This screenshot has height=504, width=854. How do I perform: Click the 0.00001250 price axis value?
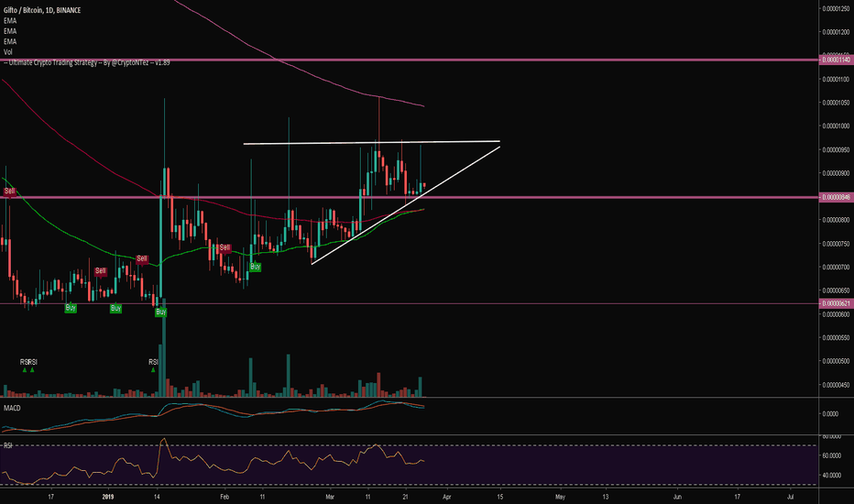point(836,9)
